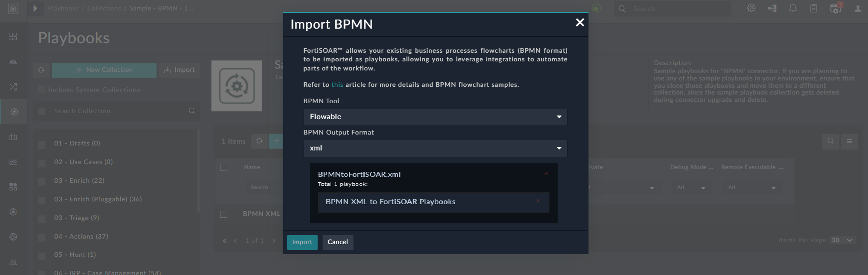This screenshot has width=868, height=275.
Task: Tick the 04 - Actions (37) checkbox
Action: 41,237
